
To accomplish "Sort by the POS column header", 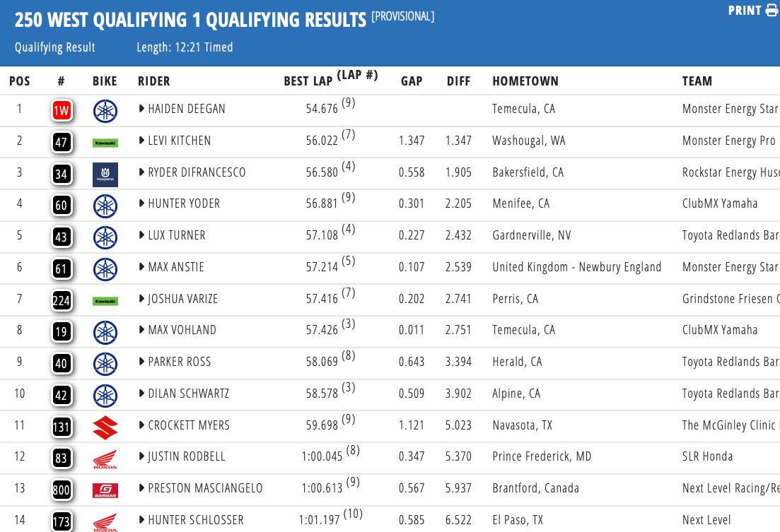I will coord(20,81).
